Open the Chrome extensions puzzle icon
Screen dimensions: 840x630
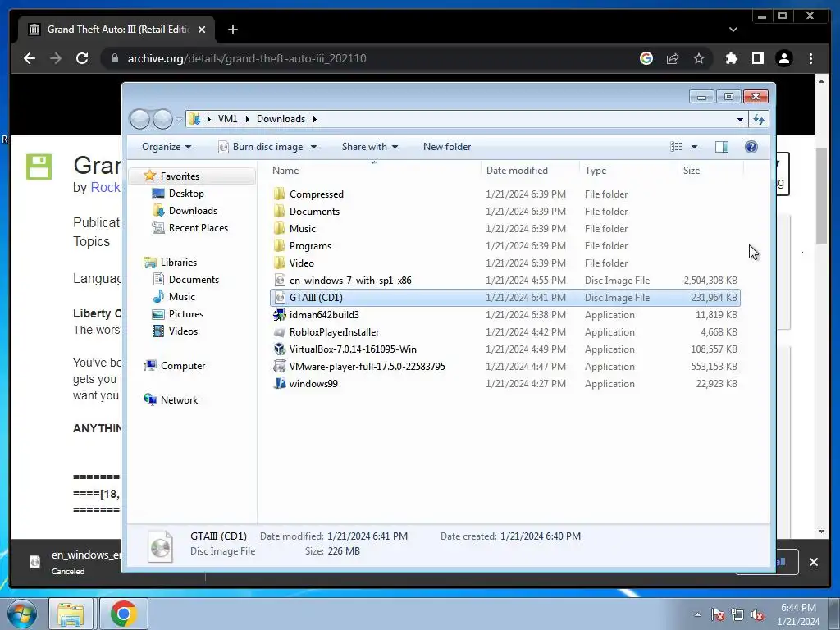click(731, 58)
